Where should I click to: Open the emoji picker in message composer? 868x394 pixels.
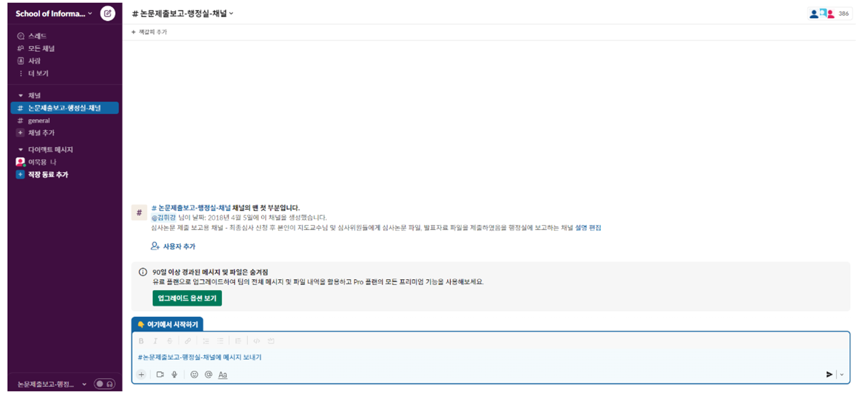pyautogui.click(x=194, y=374)
